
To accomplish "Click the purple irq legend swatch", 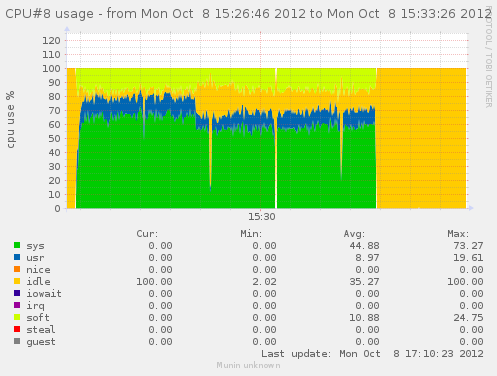I will [x=17, y=305].
